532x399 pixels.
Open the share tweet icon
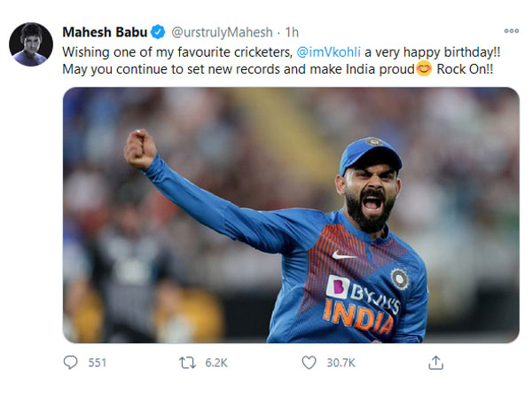click(435, 363)
